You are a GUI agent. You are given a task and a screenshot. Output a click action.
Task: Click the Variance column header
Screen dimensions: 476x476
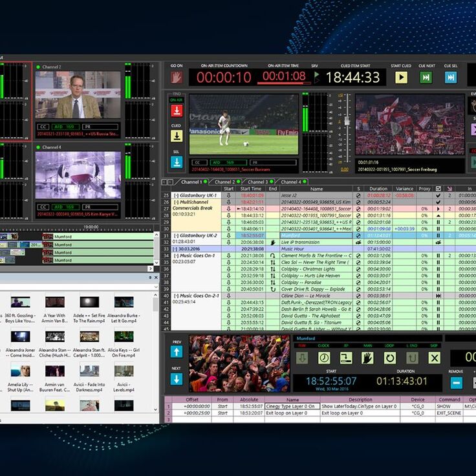click(x=404, y=188)
